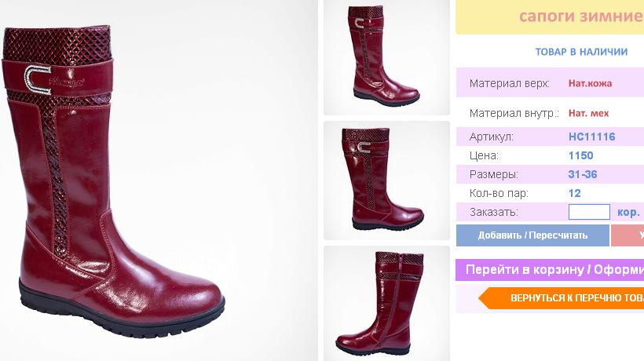Click the article number HC11116
This screenshot has width=644, height=361.
(x=592, y=137)
